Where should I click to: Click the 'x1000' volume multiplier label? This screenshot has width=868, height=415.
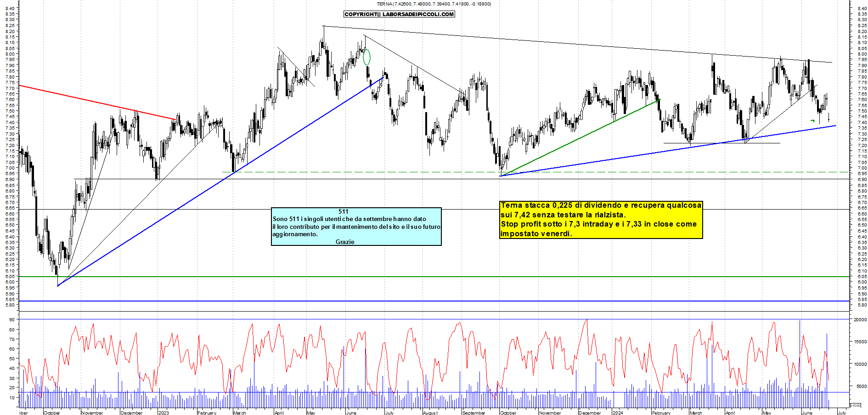click(856, 405)
